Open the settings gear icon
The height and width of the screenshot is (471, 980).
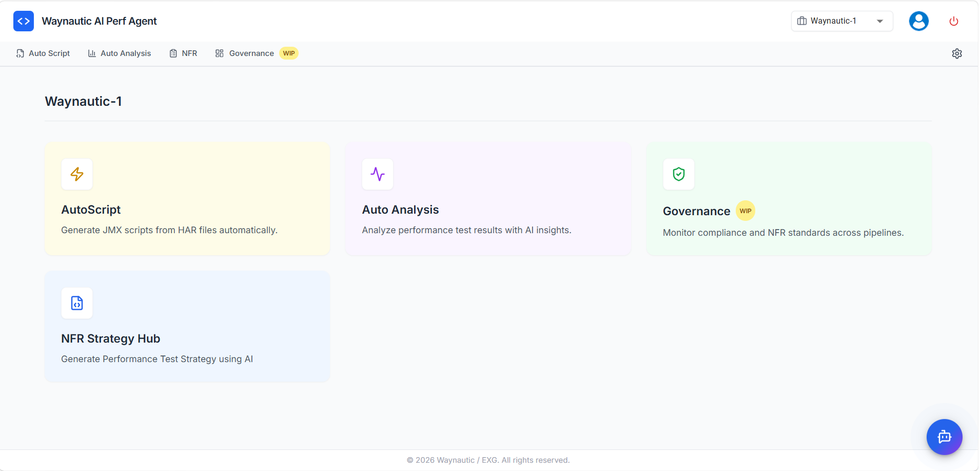point(957,53)
